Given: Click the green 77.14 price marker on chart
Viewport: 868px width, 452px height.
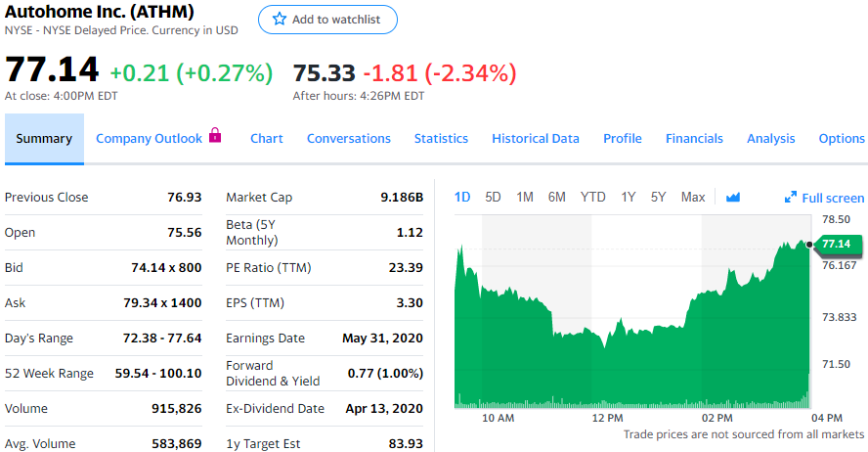Looking at the screenshot, I should point(836,244).
